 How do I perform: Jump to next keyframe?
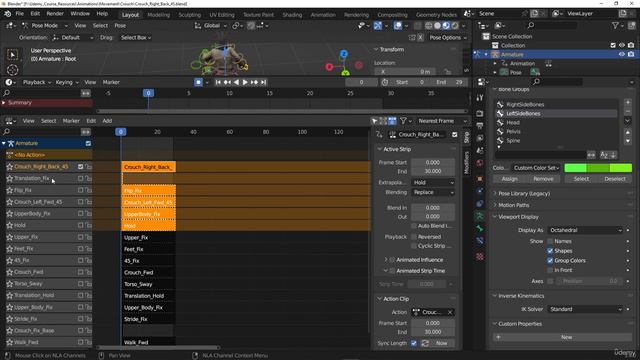tap(254, 82)
